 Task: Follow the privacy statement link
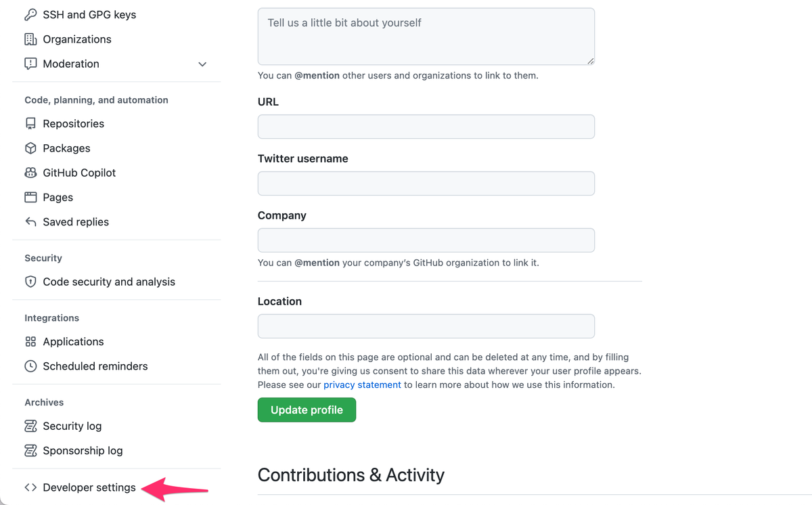pyautogui.click(x=362, y=385)
